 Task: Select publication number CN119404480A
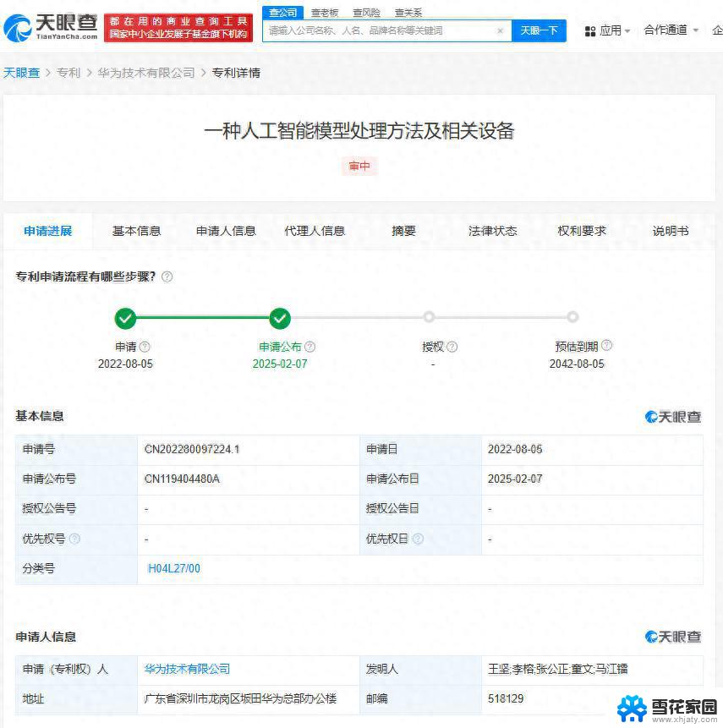(182, 479)
